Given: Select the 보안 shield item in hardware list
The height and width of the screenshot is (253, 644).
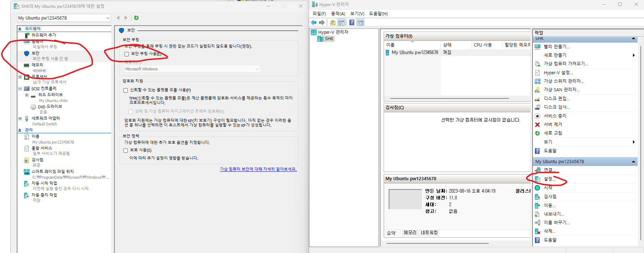Looking at the screenshot, I should pyautogui.click(x=36, y=53).
